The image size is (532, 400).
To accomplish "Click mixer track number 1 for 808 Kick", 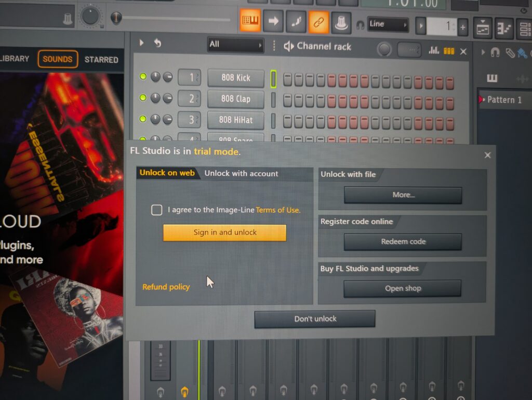I will tap(189, 78).
